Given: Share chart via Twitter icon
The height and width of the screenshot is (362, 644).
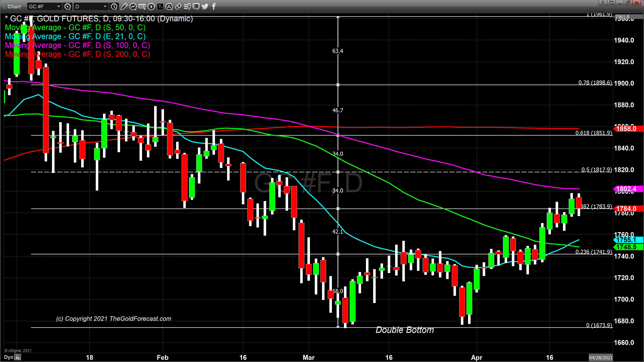Looking at the screenshot, I should coord(205,7).
